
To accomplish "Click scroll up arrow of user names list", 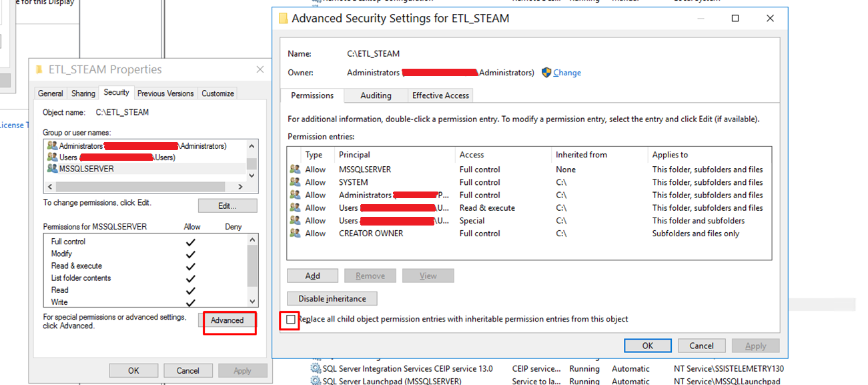I will (x=252, y=146).
